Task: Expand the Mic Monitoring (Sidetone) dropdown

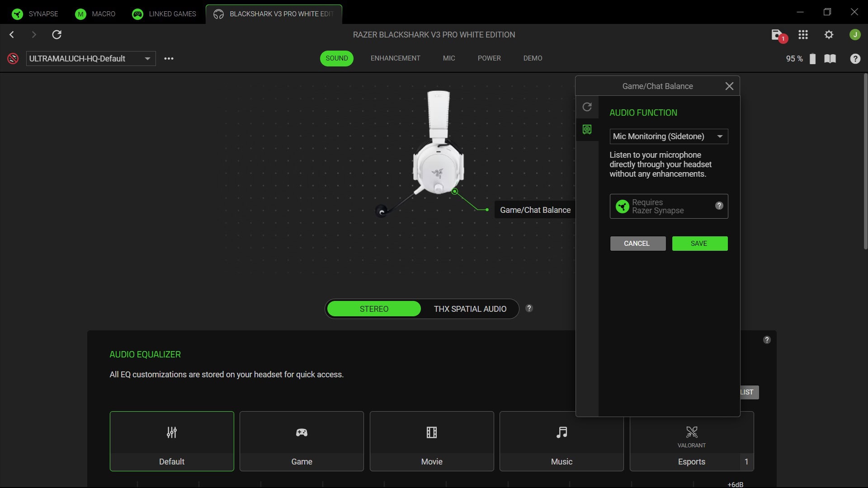Action: point(669,136)
